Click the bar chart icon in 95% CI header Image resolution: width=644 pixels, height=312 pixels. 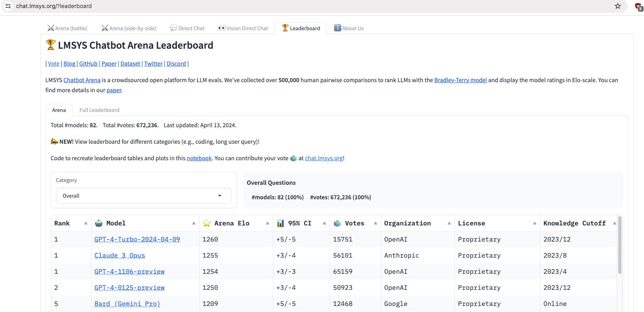[280, 223]
